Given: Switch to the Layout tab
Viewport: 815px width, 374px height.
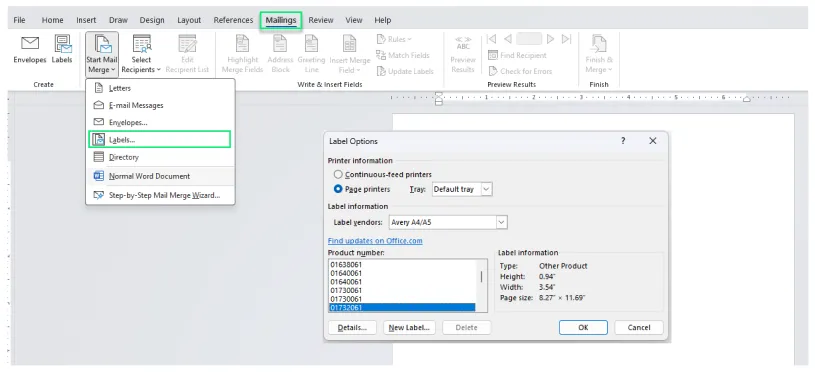Looking at the screenshot, I should 189,20.
